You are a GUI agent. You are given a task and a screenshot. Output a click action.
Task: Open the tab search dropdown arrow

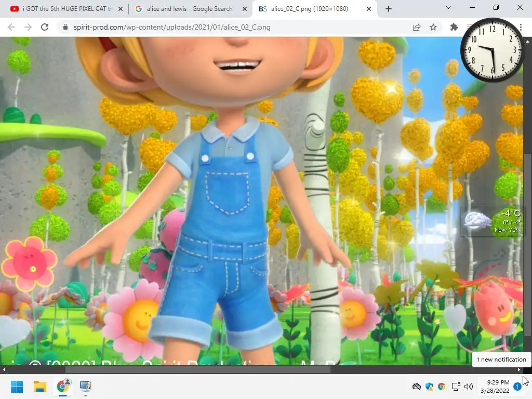[x=448, y=7]
